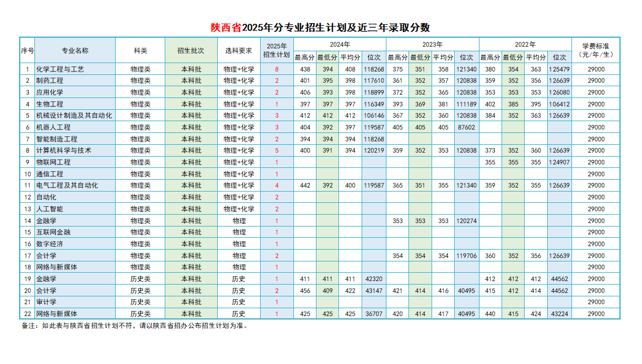Click the title 陕西省2025年分专业招生计划及近三年录取分数
Screen dimensions: 642x364
(320, 28)
